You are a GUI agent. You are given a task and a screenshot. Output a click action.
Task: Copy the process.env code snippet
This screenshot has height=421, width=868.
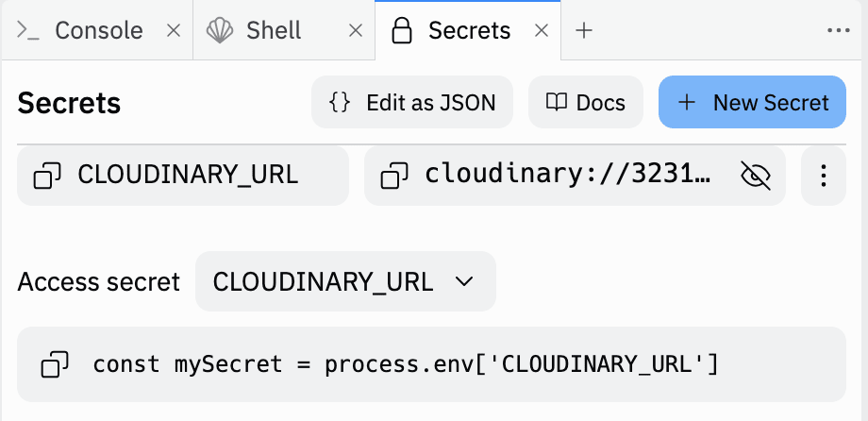point(55,364)
